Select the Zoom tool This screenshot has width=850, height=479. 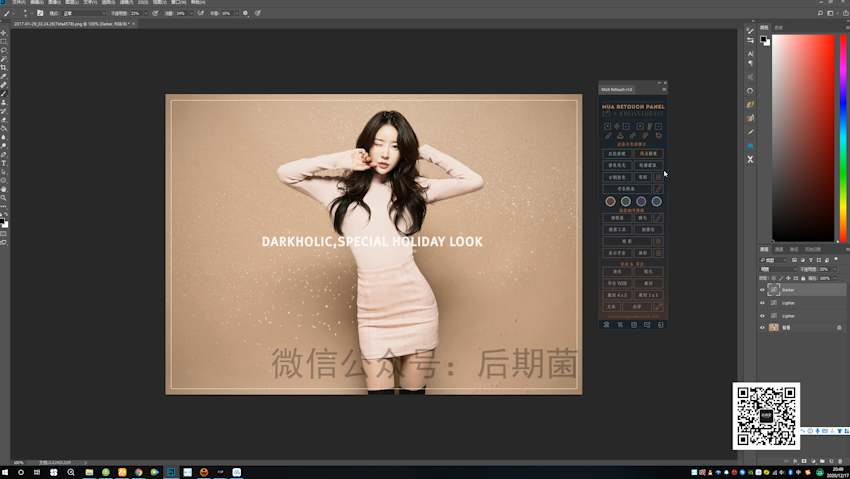click(4, 198)
